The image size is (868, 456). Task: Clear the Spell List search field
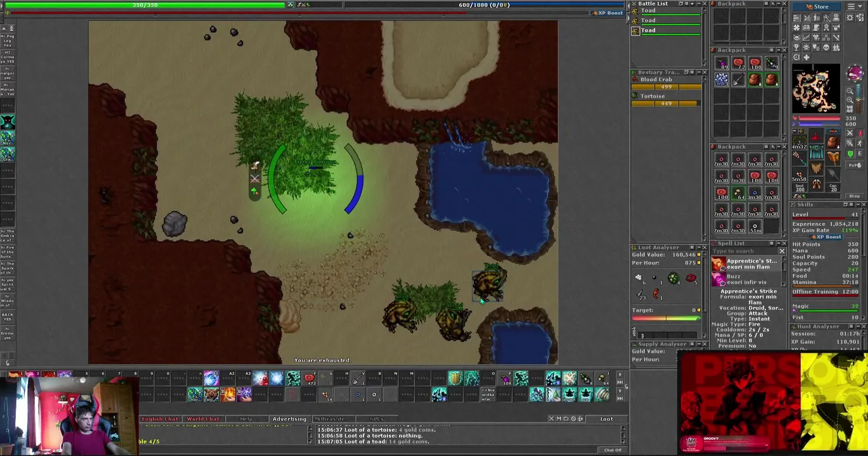tap(782, 251)
